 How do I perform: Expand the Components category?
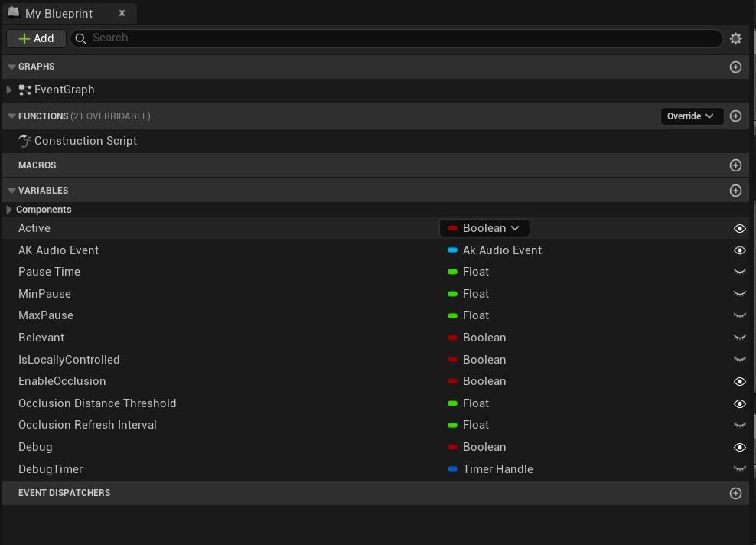point(9,210)
